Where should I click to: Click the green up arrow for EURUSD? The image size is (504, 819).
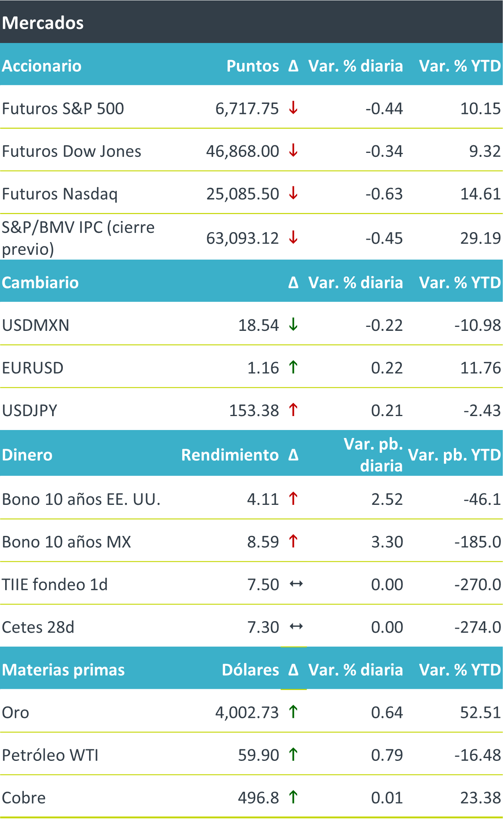click(293, 367)
